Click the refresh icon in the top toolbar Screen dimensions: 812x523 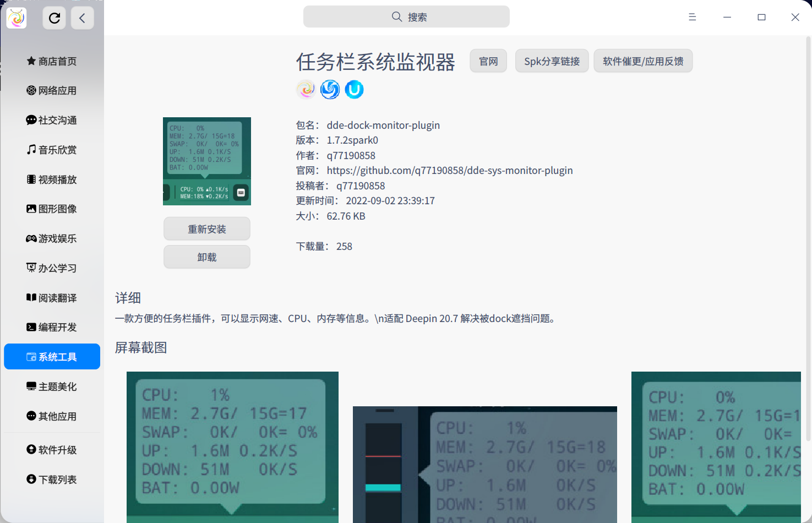click(x=54, y=18)
